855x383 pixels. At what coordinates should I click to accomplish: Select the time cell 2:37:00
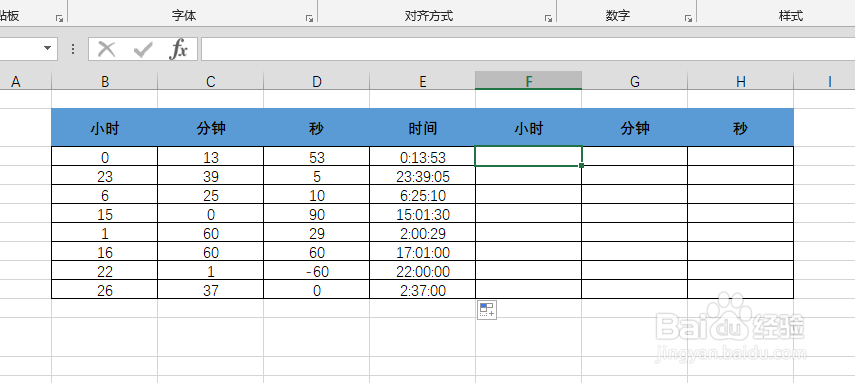(423, 290)
